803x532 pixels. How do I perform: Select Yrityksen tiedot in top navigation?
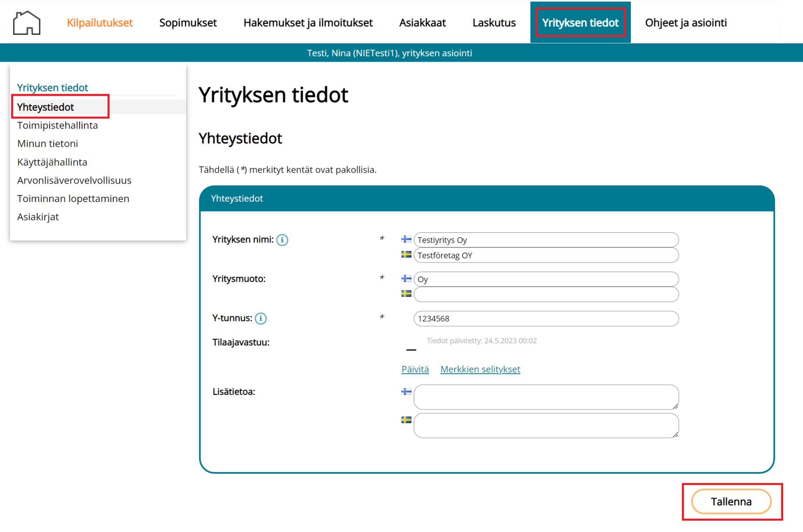580,23
